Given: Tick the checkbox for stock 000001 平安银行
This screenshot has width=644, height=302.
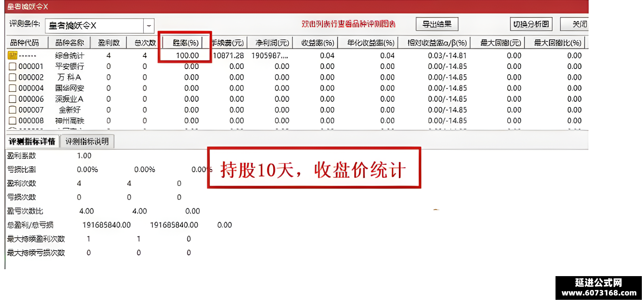Looking at the screenshot, I should [13, 66].
